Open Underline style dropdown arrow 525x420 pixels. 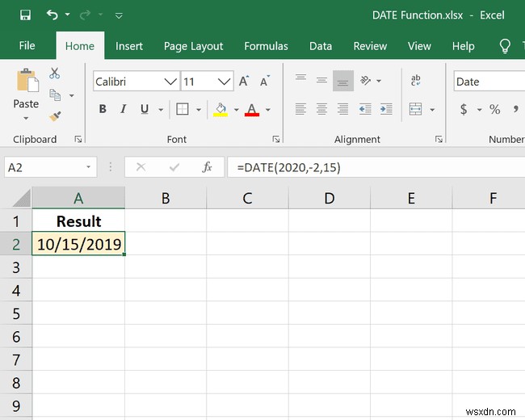click(x=161, y=110)
